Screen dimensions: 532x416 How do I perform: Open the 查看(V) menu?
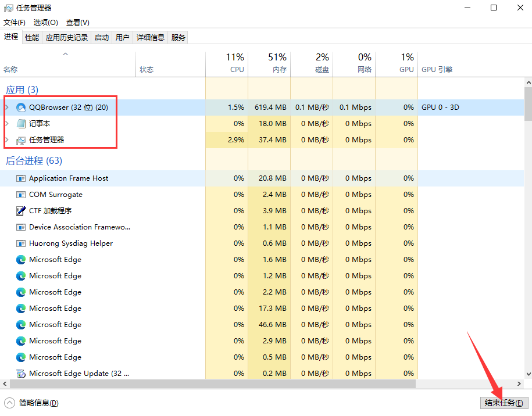(x=78, y=23)
